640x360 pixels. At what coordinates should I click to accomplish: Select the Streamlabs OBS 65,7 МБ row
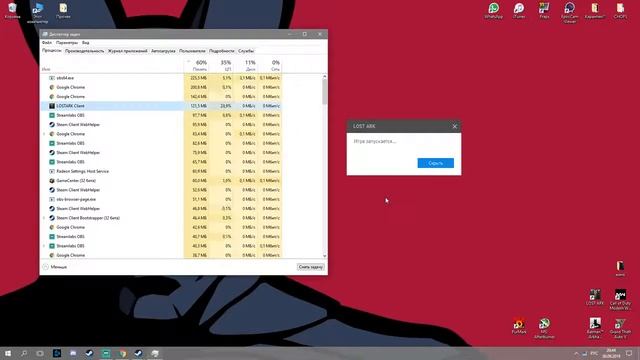(161, 162)
